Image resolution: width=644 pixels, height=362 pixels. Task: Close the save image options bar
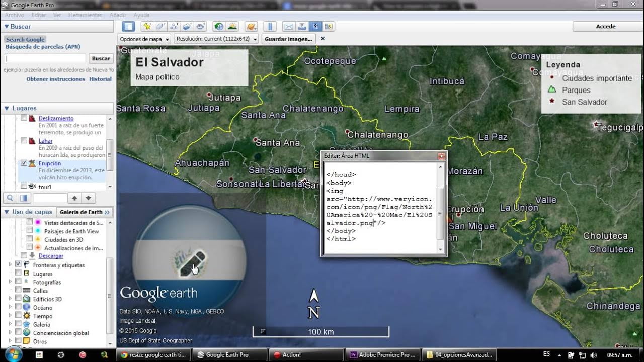pos(323,39)
